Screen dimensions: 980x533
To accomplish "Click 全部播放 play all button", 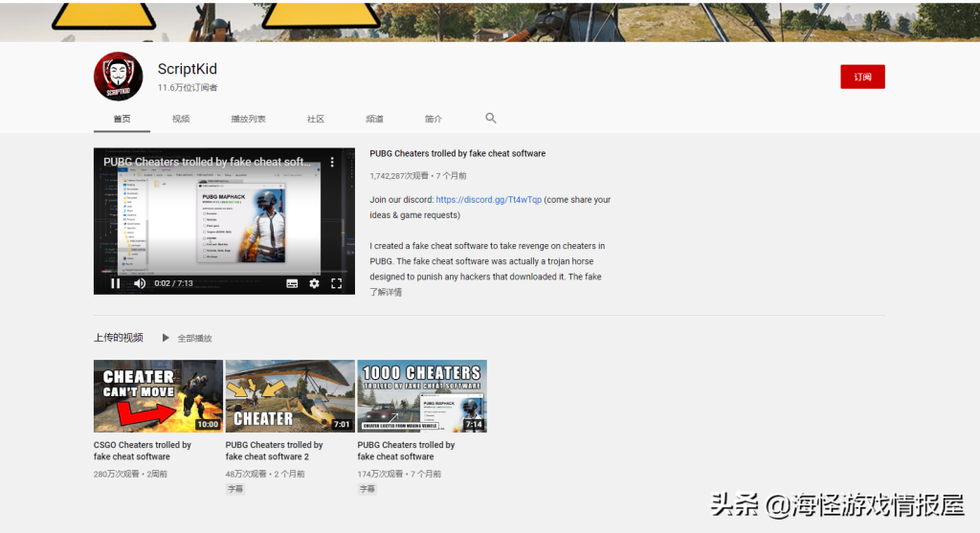I will (x=194, y=338).
